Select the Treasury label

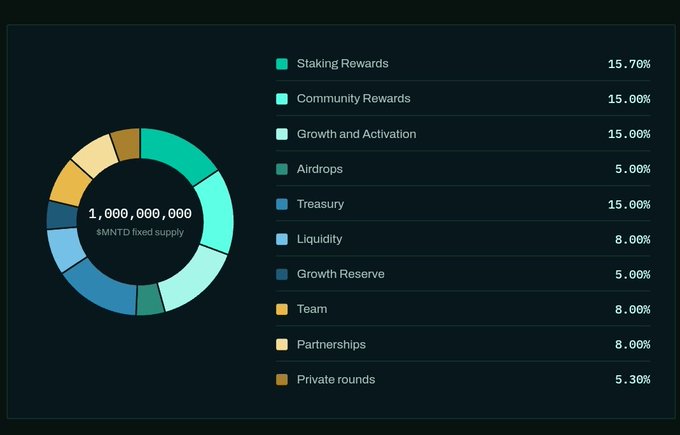click(x=320, y=204)
